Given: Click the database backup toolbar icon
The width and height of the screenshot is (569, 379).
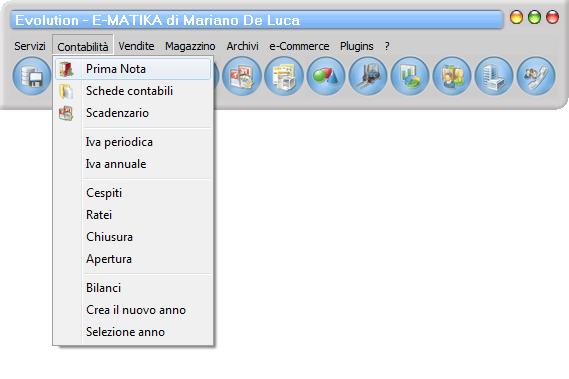Looking at the screenshot, I should coord(32,76).
